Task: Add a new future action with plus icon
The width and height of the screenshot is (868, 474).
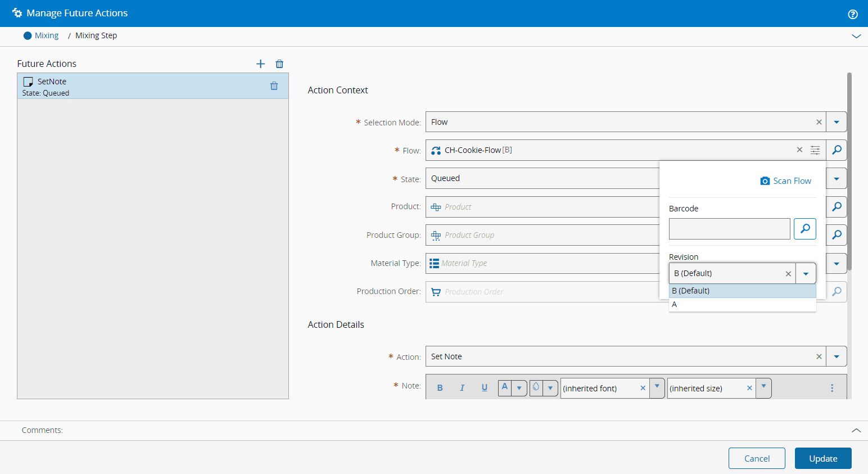Action: pyautogui.click(x=260, y=64)
